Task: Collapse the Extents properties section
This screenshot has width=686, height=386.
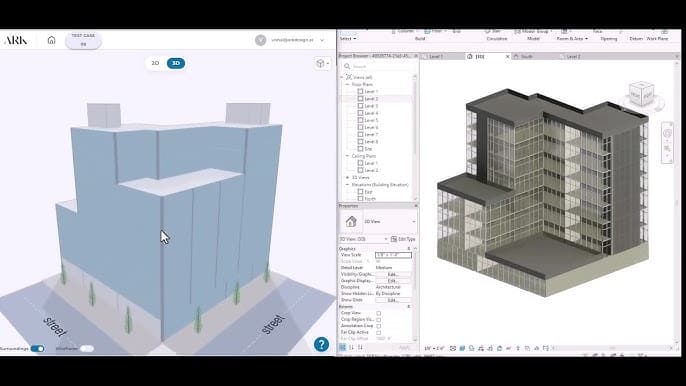Action: [x=409, y=306]
